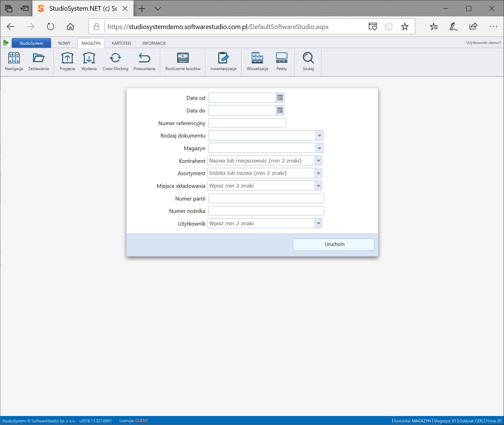Click Data od date field

point(242,98)
